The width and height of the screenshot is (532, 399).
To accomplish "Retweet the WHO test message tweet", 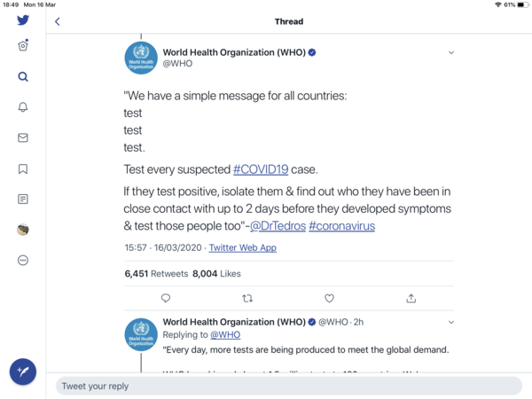I will coord(247,299).
